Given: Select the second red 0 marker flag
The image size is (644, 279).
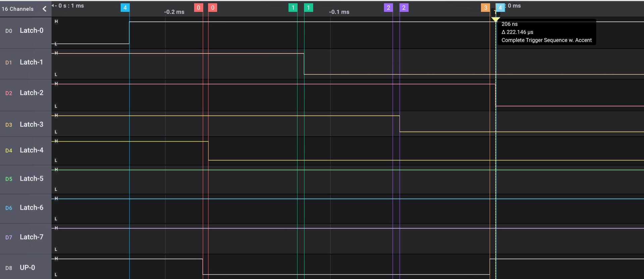Looking at the screenshot, I should 213,8.
